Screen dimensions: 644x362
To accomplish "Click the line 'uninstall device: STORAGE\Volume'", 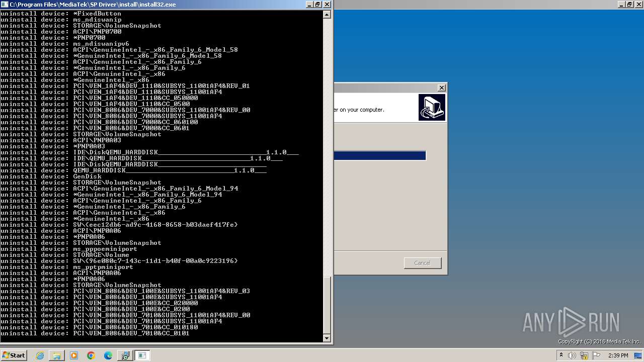I will click(x=65, y=255).
